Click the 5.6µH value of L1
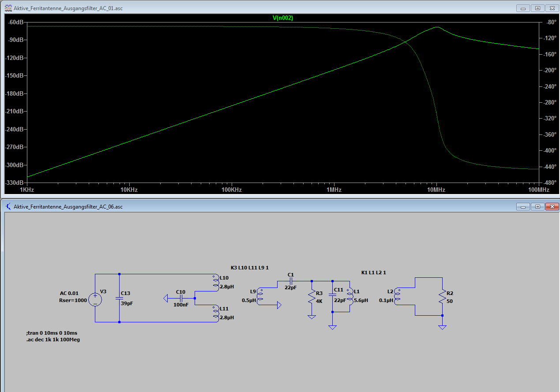 click(361, 299)
